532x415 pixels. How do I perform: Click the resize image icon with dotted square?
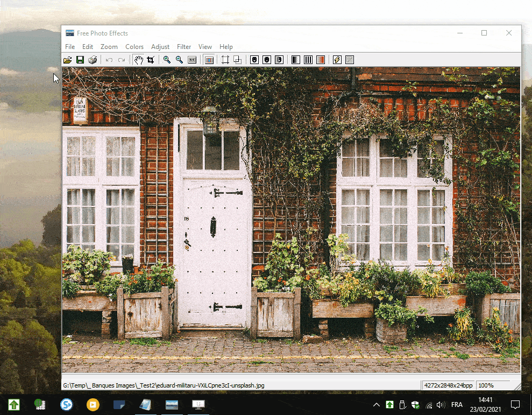tap(238, 60)
